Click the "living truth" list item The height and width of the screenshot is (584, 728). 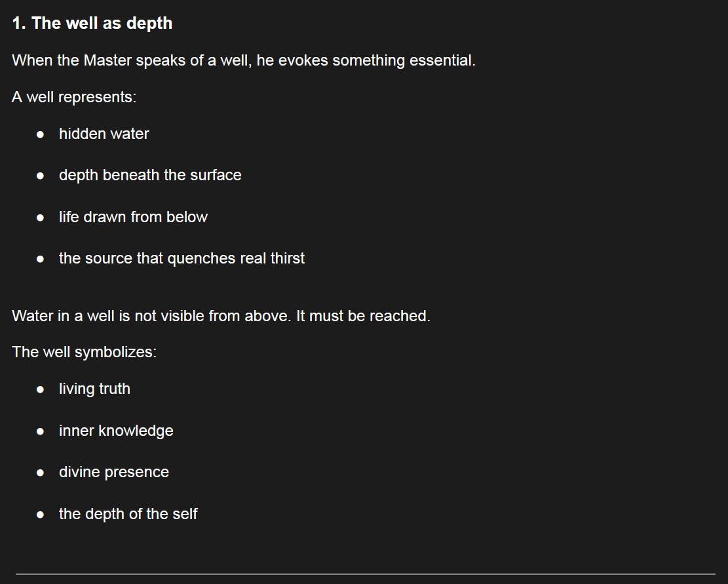click(x=94, y=389)
